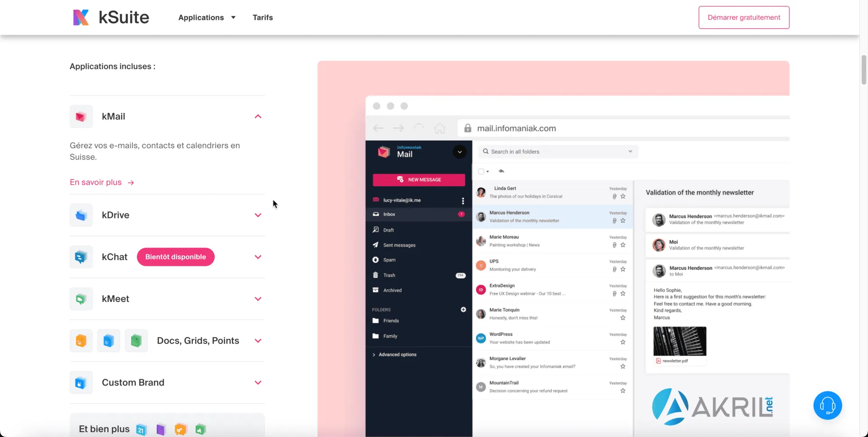Click Search in all folders field
The height and width of the screenshot is (437, 868).
(x=558, y=152)
